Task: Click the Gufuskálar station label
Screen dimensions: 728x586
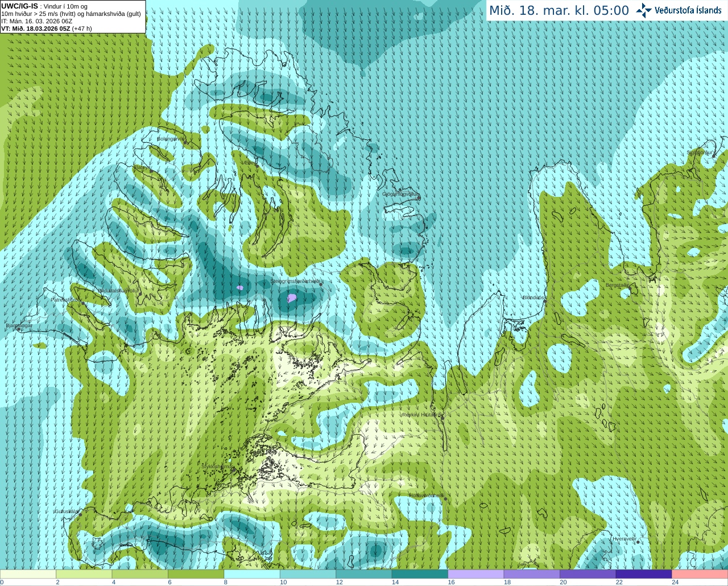Action: [66, 511]
